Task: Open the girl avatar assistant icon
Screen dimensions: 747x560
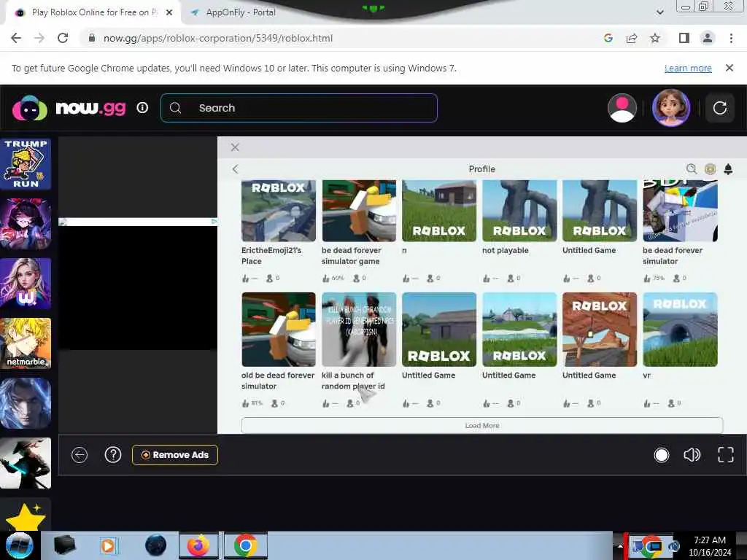Action: [x=671, y=108]
